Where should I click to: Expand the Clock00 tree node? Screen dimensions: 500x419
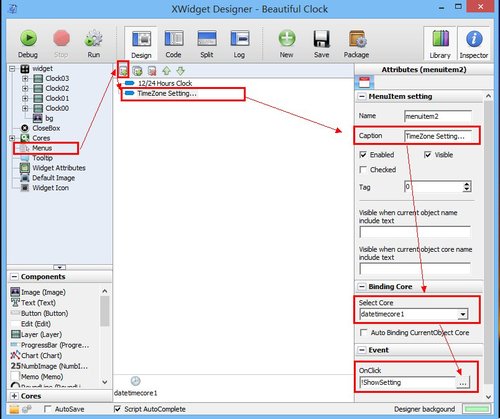[x=25, y=109]
